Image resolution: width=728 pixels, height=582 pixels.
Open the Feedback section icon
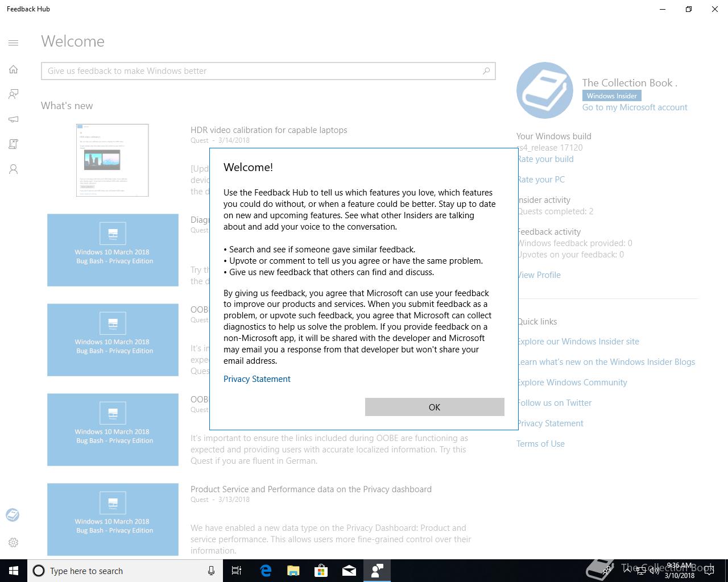14,94
